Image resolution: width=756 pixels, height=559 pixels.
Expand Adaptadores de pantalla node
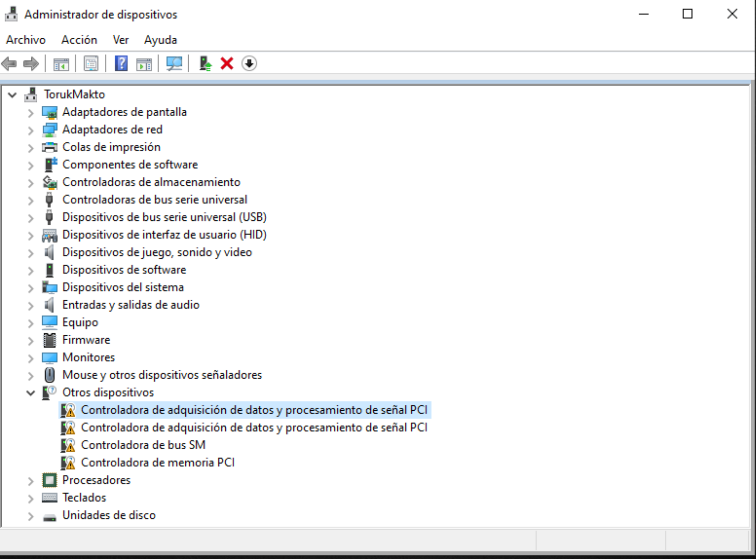pos(30,113)
